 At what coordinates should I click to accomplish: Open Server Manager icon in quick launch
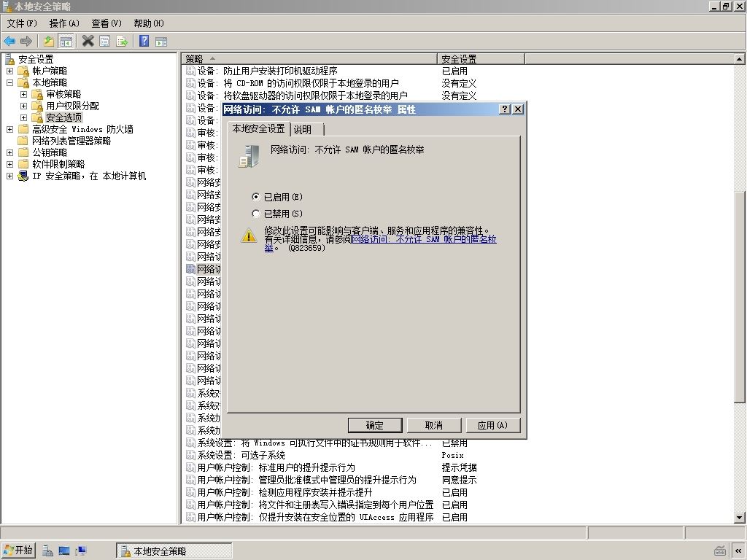coord(47,551)
